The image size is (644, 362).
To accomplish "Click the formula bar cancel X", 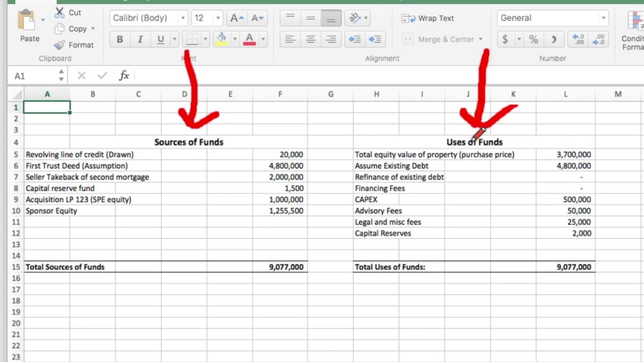I will (82, 76).
